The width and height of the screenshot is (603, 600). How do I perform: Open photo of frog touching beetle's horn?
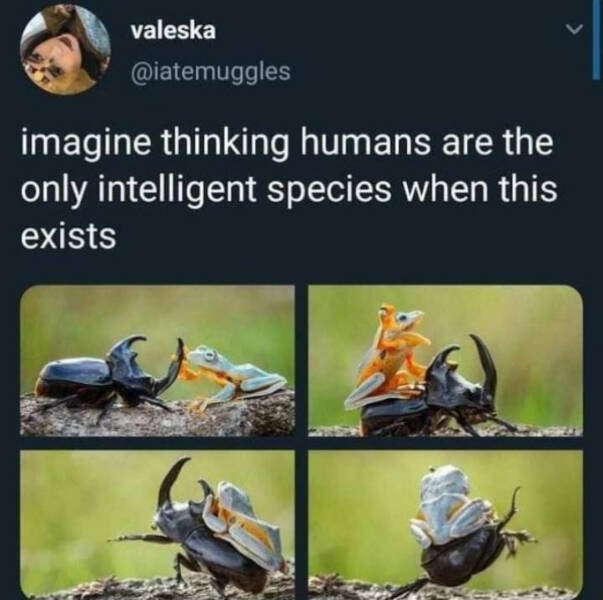pyautogui.click(x=157, y=360)
